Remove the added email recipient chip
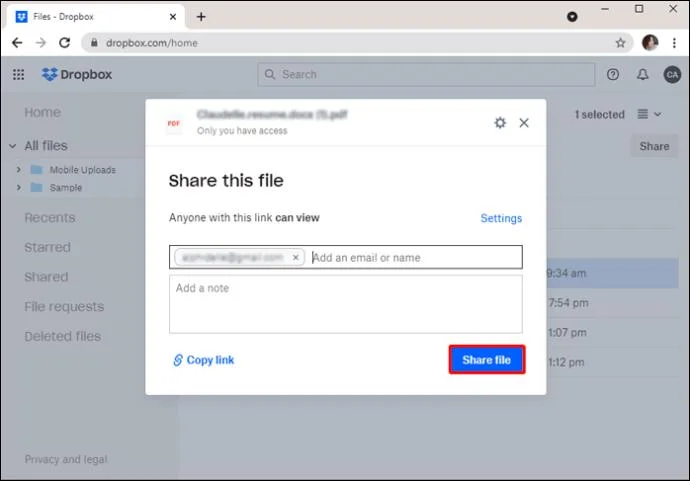This screenshot has height=481, width=690. coord(296,257)
